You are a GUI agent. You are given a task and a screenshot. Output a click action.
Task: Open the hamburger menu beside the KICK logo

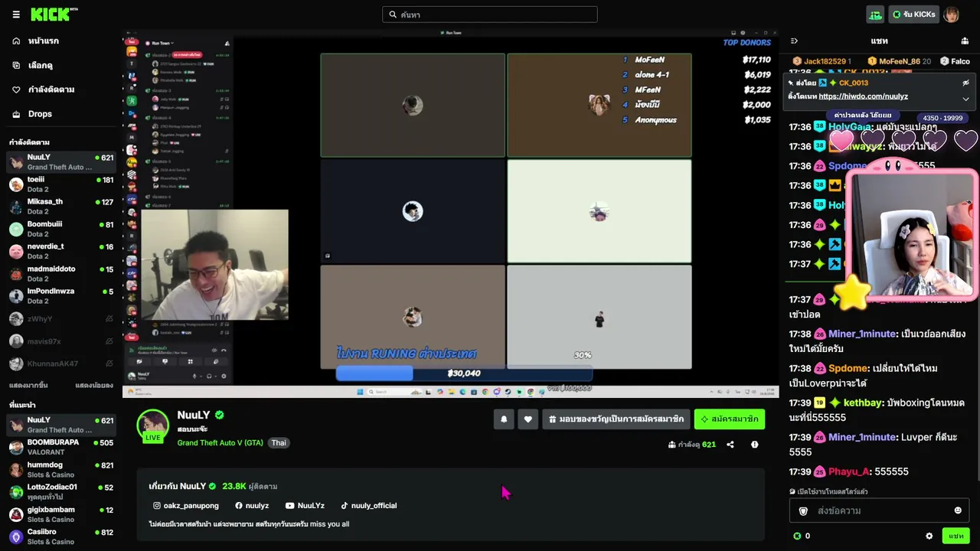pyautogui.click(x=16, y=15)
